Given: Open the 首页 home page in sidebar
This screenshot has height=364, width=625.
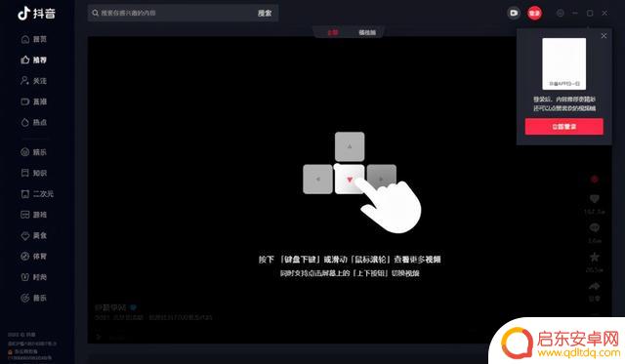Looking at the screenshot, I should [x=34, y=39].
